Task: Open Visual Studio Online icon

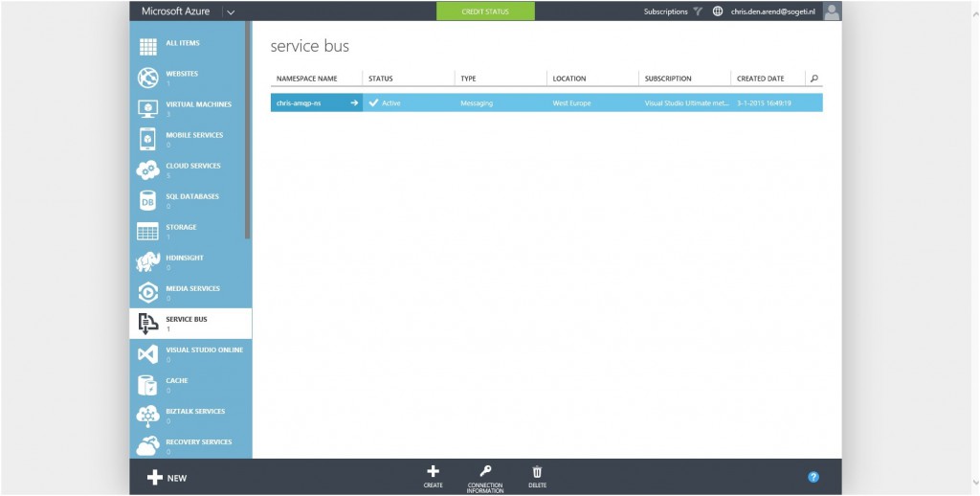Action: point(148,354)
